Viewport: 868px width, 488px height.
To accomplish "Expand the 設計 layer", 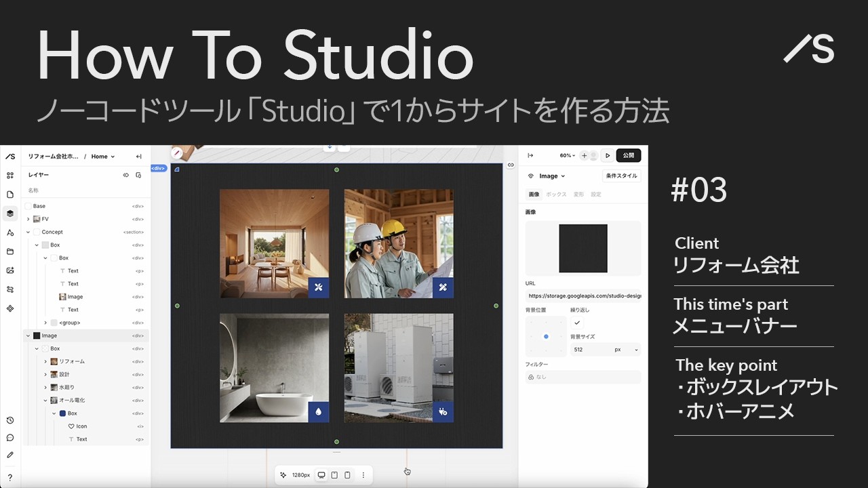I will (x=45, y=374).
